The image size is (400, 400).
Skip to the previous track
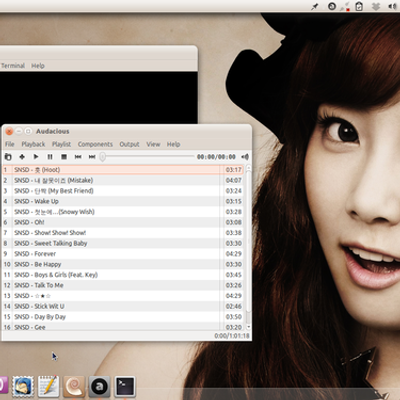coord(78,157)
